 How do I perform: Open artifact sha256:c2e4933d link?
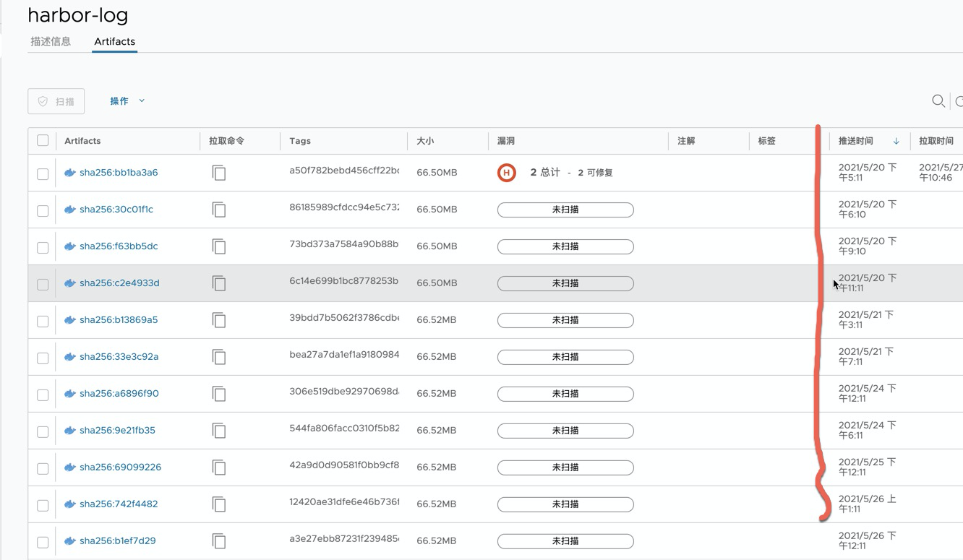tap(120, 283)
